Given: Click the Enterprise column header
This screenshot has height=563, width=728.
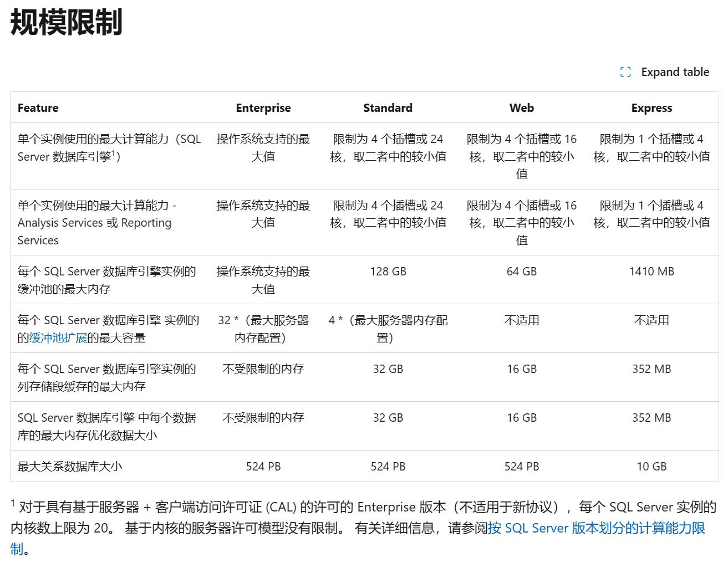Looking at the screenshot, I should [263, 108].
